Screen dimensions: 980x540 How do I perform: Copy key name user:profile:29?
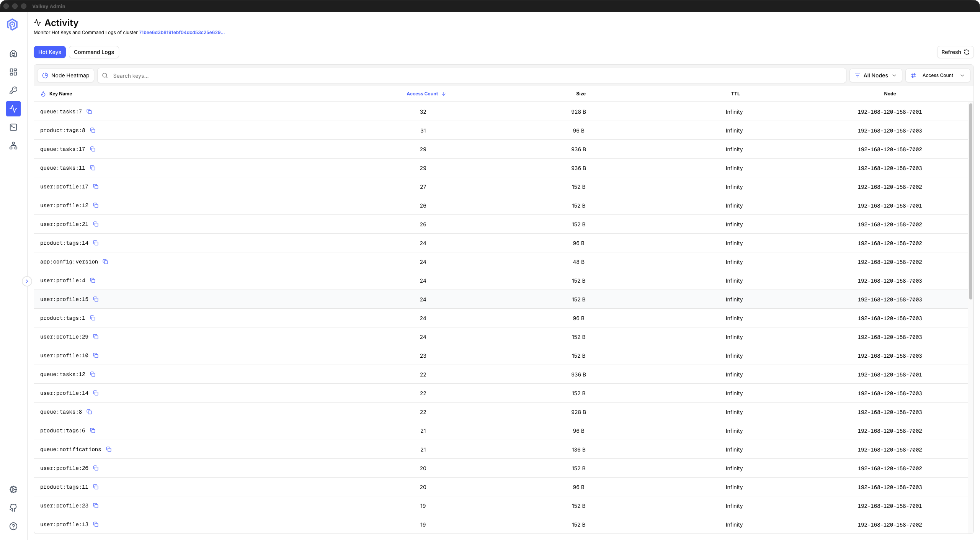pos(96,337)
